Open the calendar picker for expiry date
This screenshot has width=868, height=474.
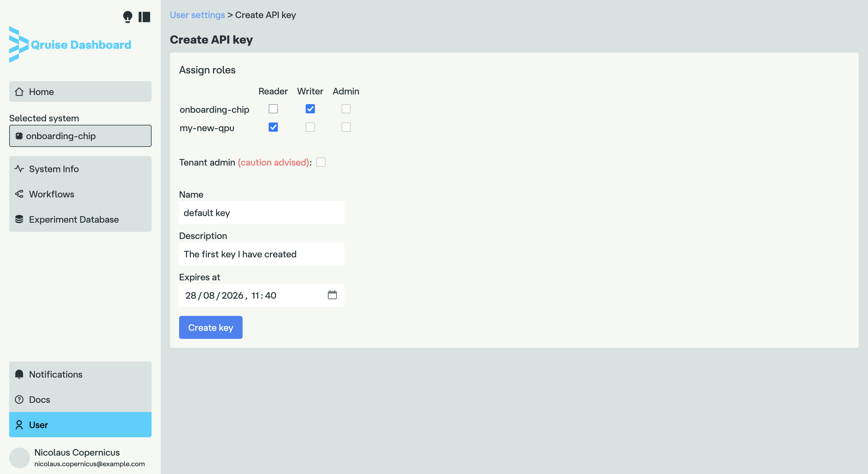(x=332, y=295)
